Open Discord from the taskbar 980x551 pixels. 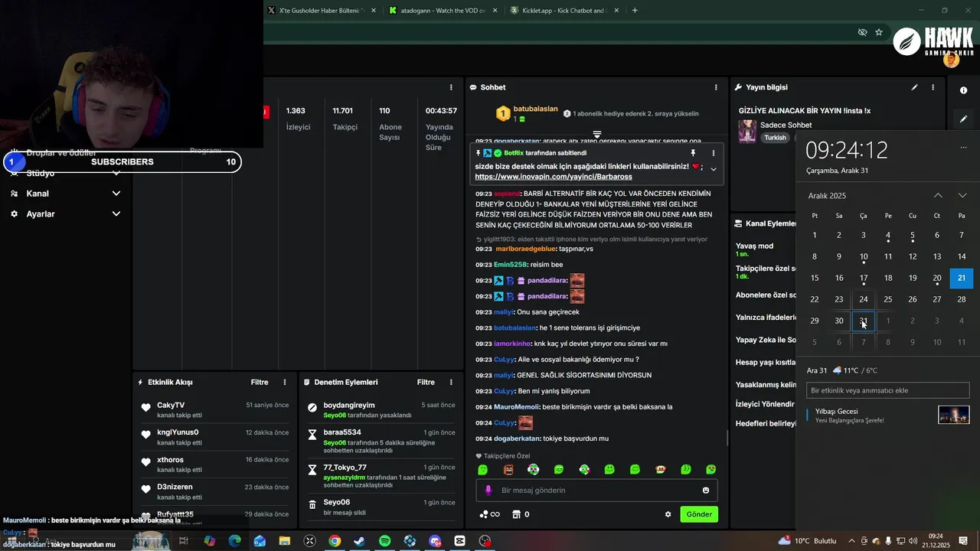(x=435, y=541)
